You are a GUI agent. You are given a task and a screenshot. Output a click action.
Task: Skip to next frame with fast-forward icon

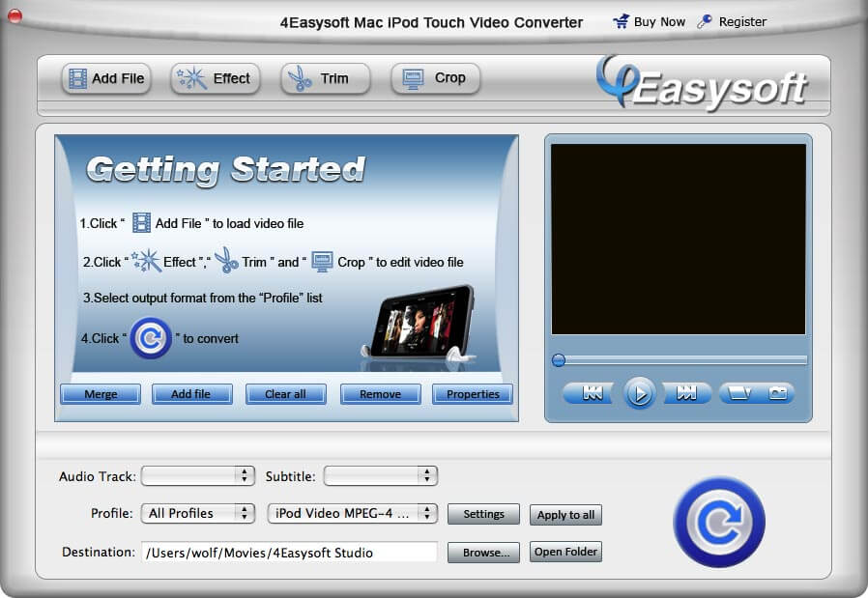(x=687, y=393)
